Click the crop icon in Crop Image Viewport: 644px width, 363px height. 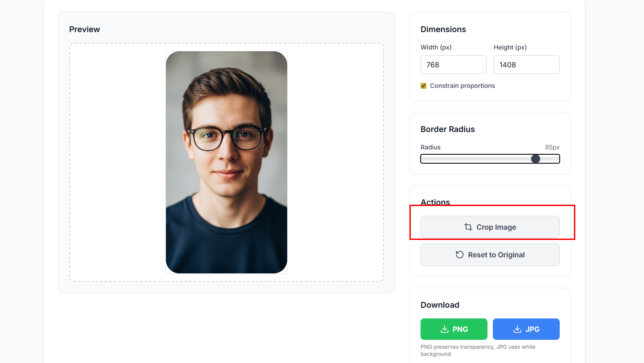(x=468, y=227)
